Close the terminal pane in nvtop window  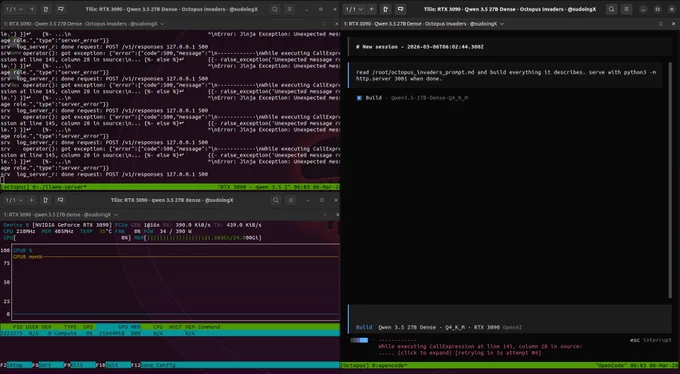[337, 215]
